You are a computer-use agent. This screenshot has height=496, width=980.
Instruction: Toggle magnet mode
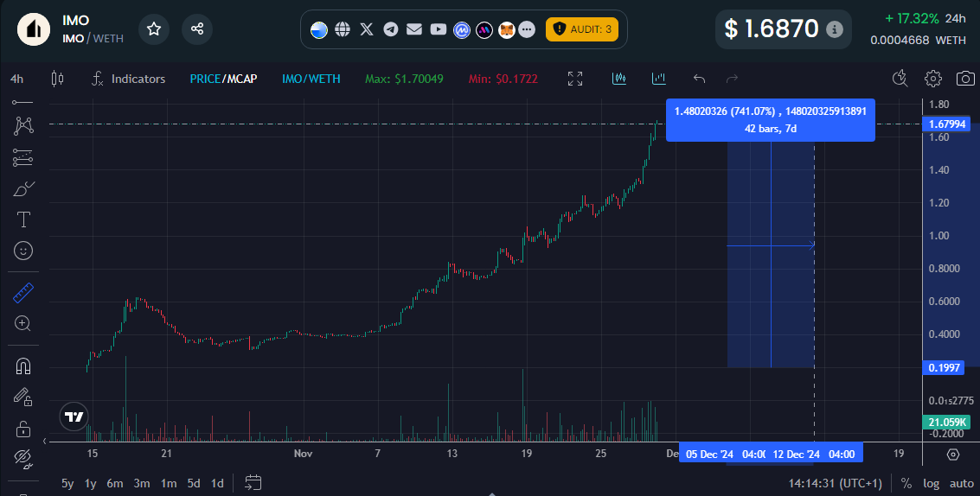pyautogui.click(x=23, y=366)
